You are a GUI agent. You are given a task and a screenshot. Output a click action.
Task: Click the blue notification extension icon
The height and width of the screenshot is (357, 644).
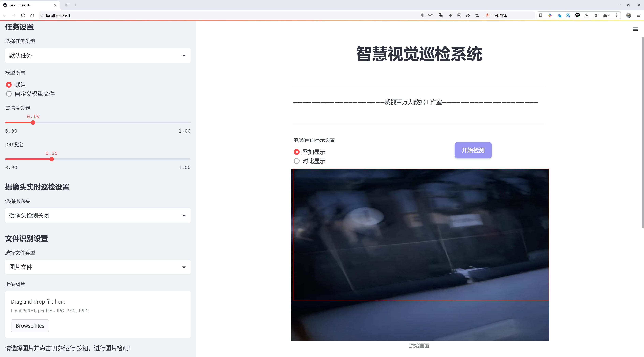pos(559,15)
